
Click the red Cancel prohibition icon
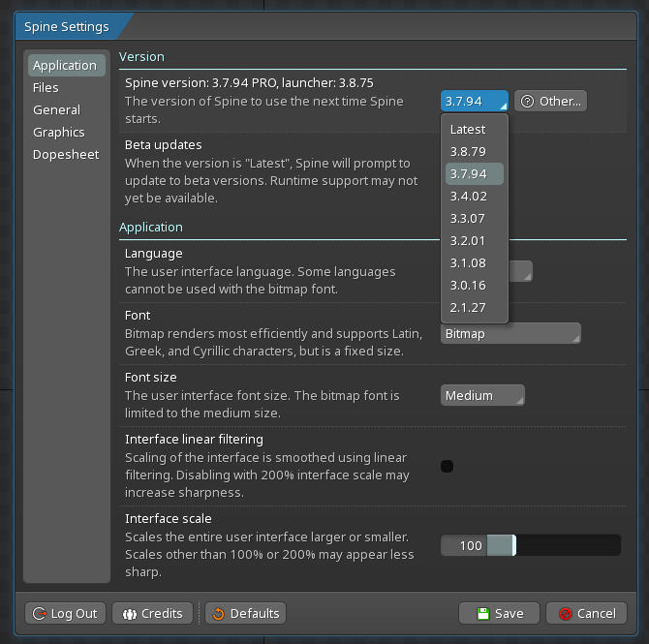(566, 614)
